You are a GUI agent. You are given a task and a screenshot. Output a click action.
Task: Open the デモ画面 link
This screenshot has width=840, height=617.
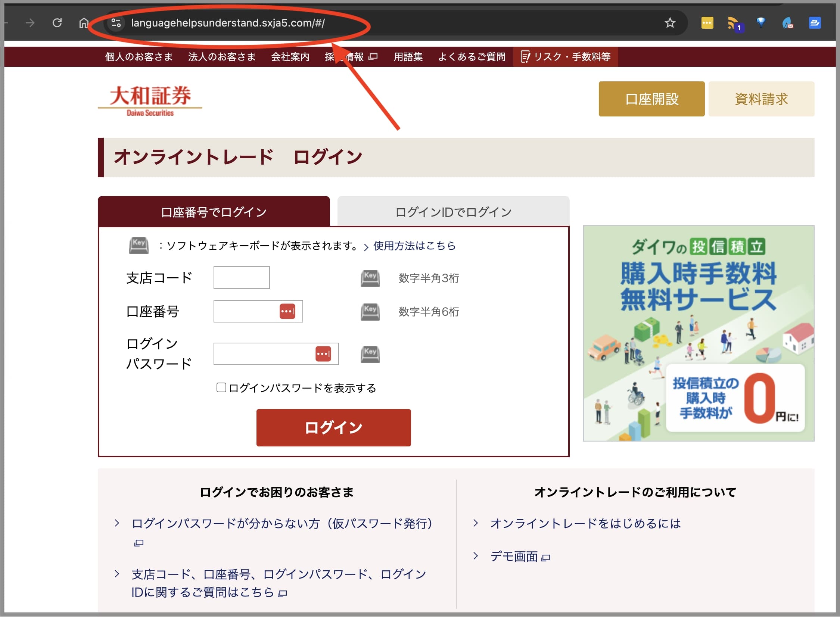[x=514, y=556]
